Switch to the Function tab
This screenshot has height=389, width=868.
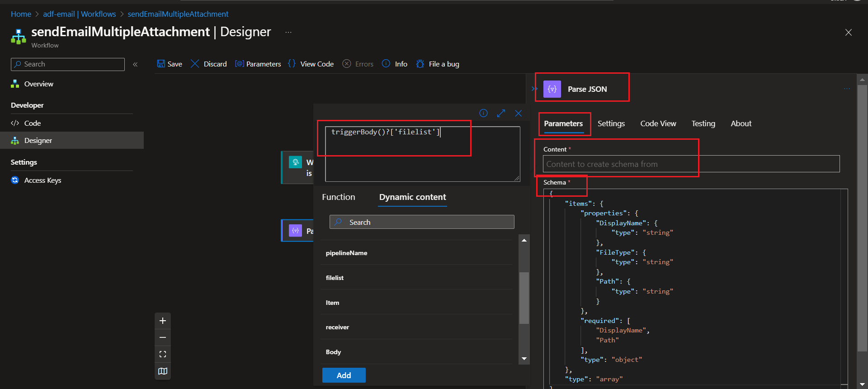pyautogui.click(x=338, y=197)
